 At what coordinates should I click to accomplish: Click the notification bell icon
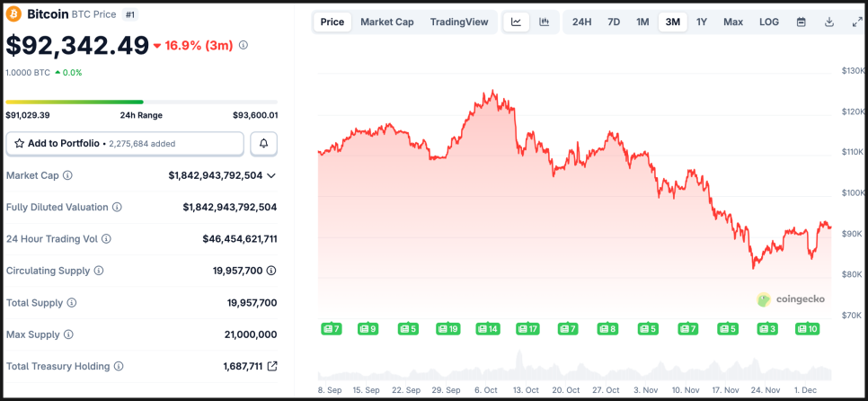pos(264,143)
